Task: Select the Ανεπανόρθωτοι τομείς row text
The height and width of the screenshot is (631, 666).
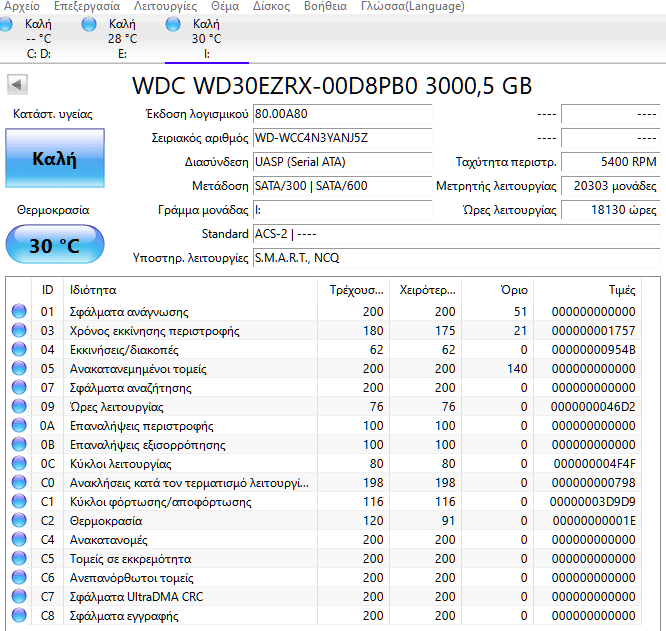Action: (131, 578)
